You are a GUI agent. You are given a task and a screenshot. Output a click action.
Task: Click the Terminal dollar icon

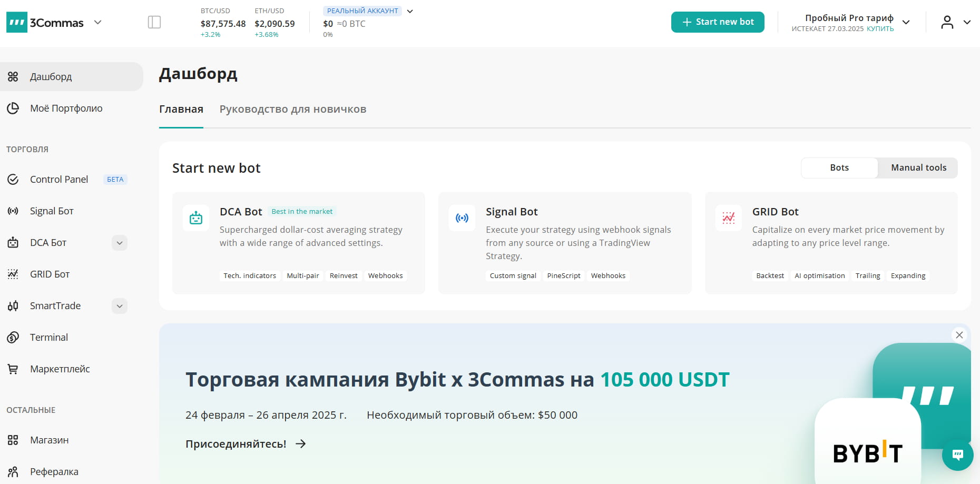point(13,338)
